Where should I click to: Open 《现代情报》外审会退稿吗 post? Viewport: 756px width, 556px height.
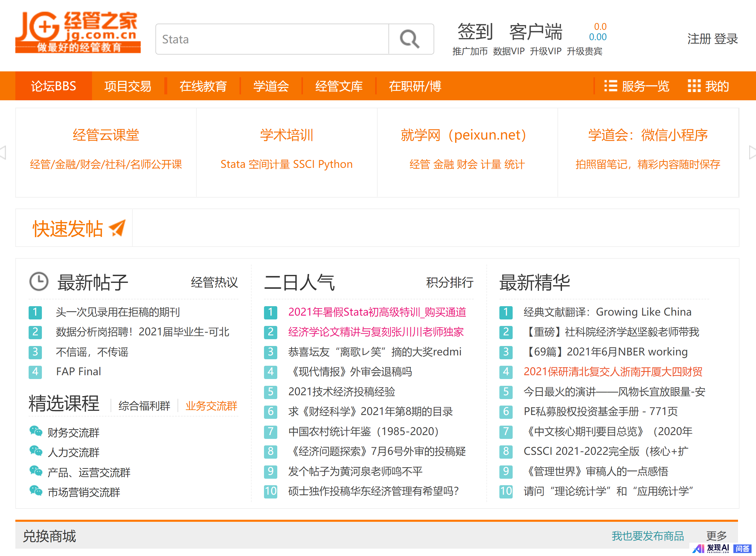tap(350, 372)
